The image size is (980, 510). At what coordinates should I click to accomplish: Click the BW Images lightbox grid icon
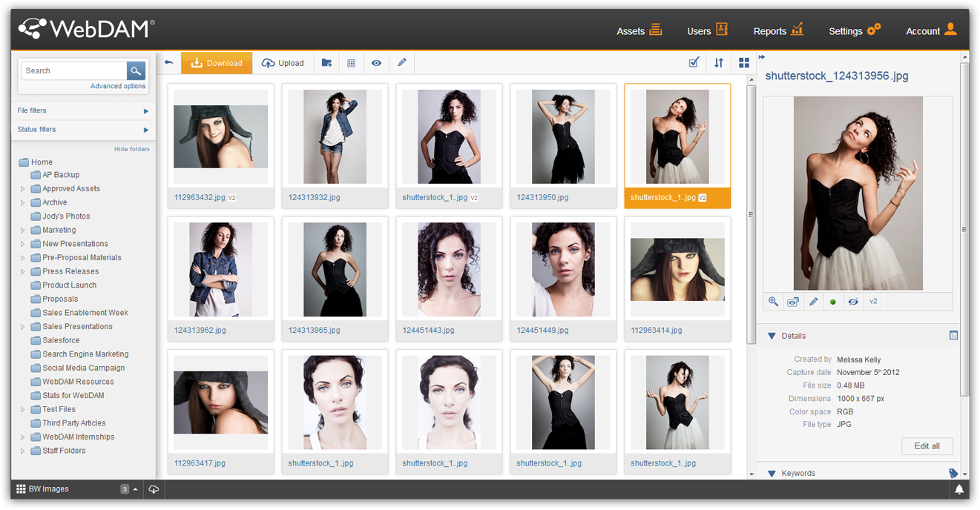click(x=21, y=489)
